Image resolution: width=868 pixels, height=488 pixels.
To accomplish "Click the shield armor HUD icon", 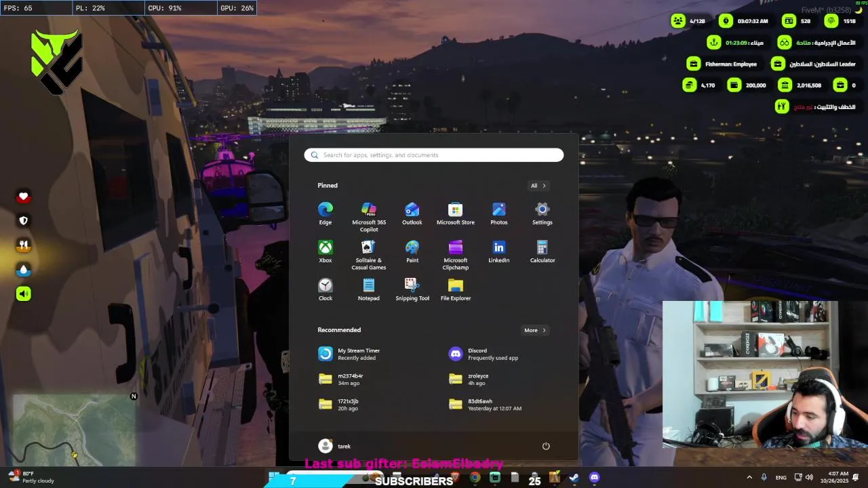I will pos(24,220).
